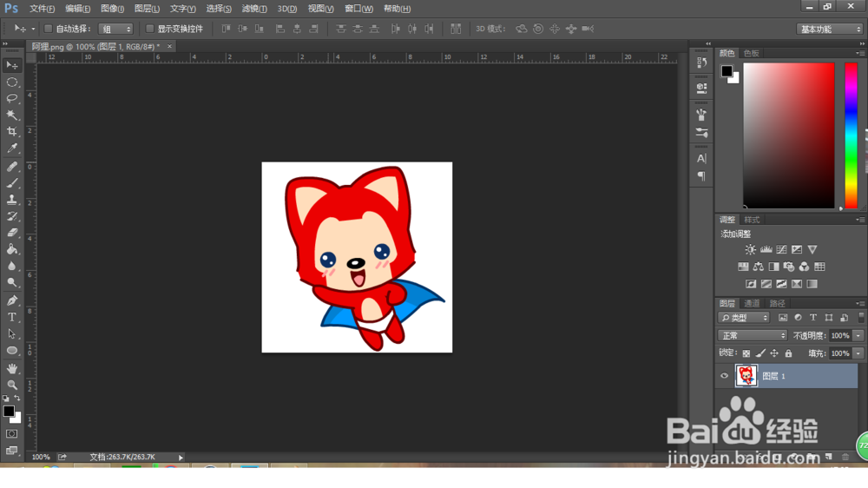This screenshot has height=488, width=868.
Task: Click the toolbar foreground color swatch
Action: coord(9,411)
